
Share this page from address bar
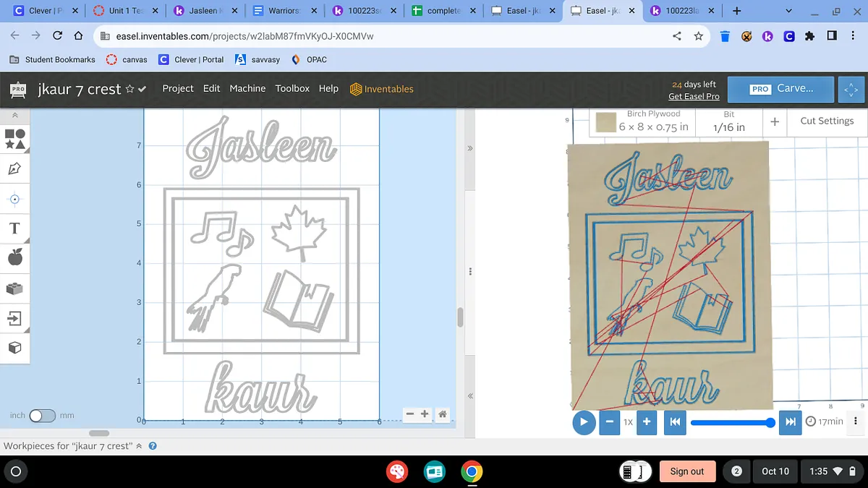click(x=677, y=36)
